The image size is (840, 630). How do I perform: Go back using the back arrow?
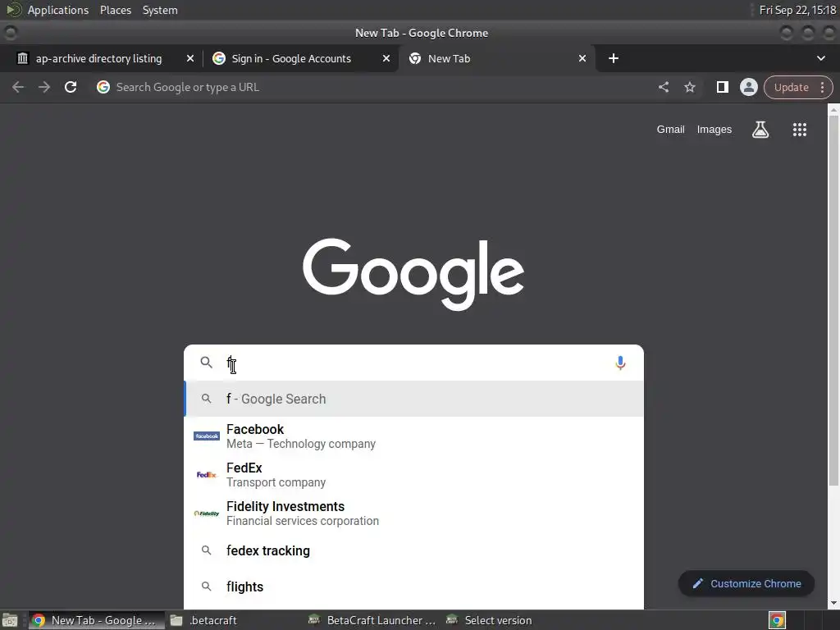[x=18, y=87]
